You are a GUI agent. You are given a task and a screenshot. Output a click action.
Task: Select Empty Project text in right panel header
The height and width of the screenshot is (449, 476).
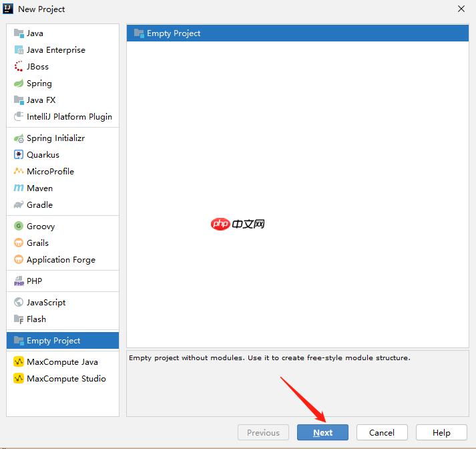174,33
